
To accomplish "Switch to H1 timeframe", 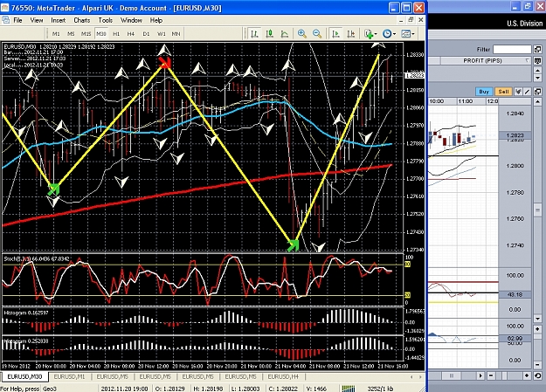I will click(x=116, y=34).
